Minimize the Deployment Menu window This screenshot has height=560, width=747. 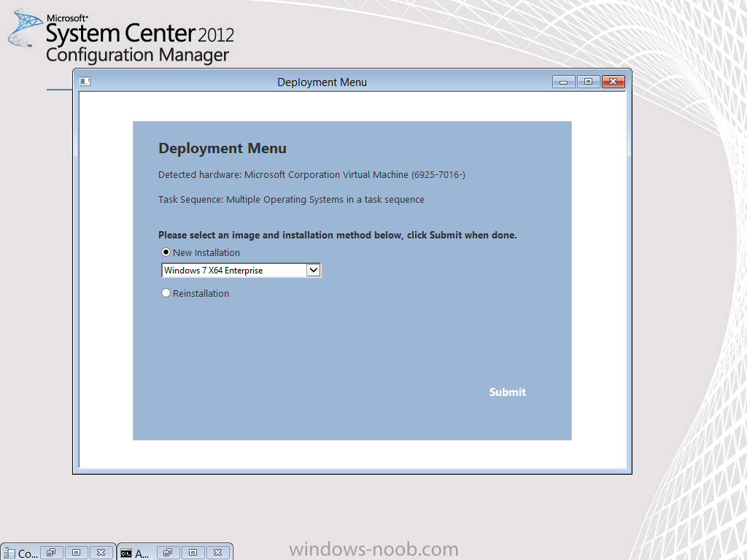[x=564, y=82]
